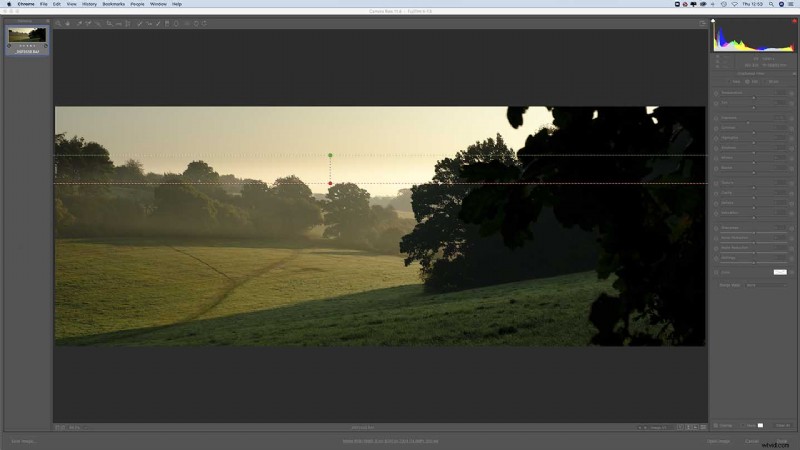The image size is (800, 450).
Task: Click the minus button for Highlights
Action: pyautogui.click(x=716, y=138)
